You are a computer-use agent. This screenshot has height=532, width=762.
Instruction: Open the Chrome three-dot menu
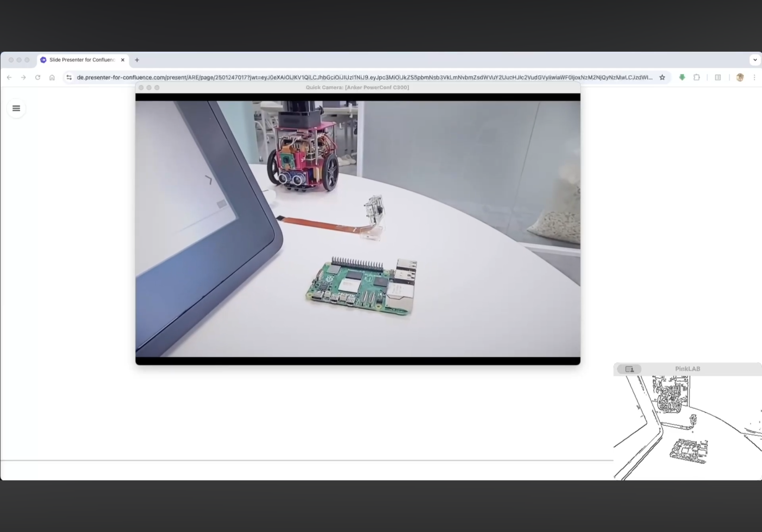754,78
